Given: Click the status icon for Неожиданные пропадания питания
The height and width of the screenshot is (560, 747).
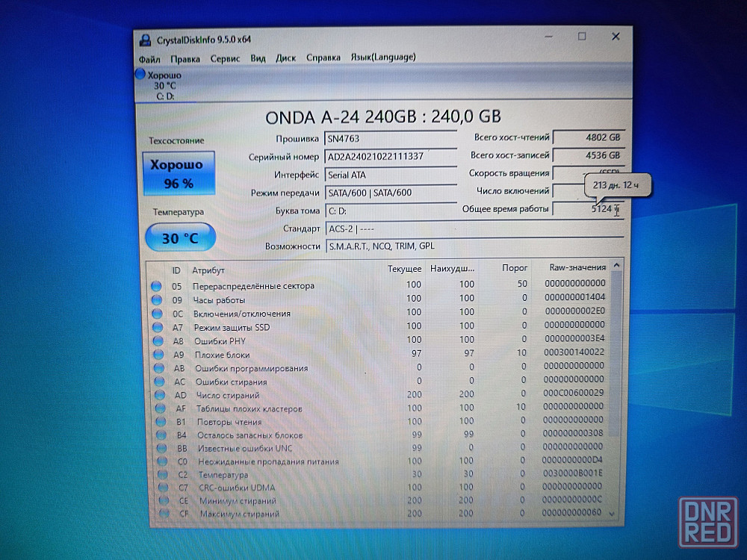Looking at the screenshot, I should coord(162,461).
